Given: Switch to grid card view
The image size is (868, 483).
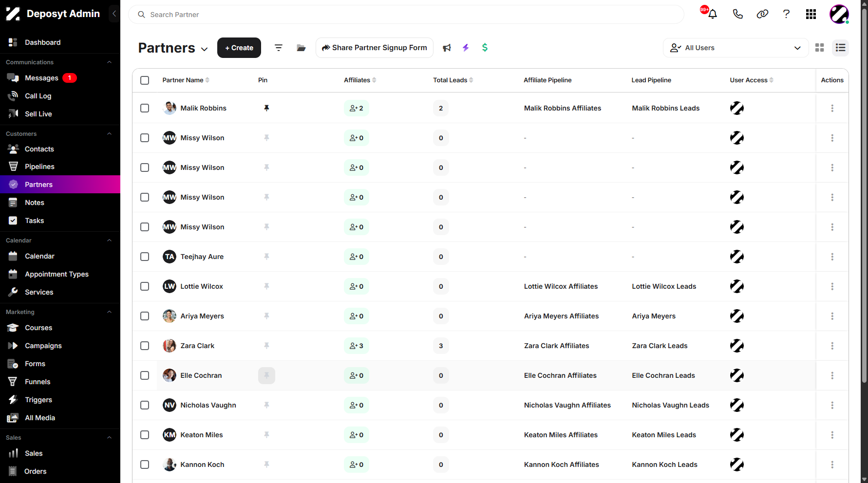Looking at the screenshot, I should (820, 48).
